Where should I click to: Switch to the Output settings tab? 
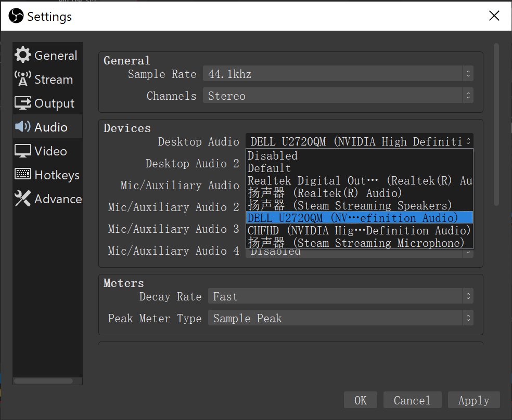tap(47, 103)
